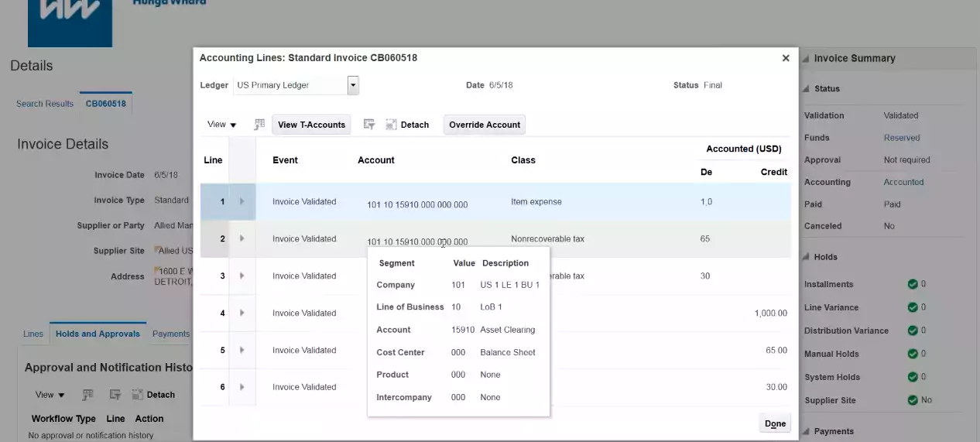Viewport: 980px width, 442px height.
Task: Click the Override Account button
Action: point(485,125)
